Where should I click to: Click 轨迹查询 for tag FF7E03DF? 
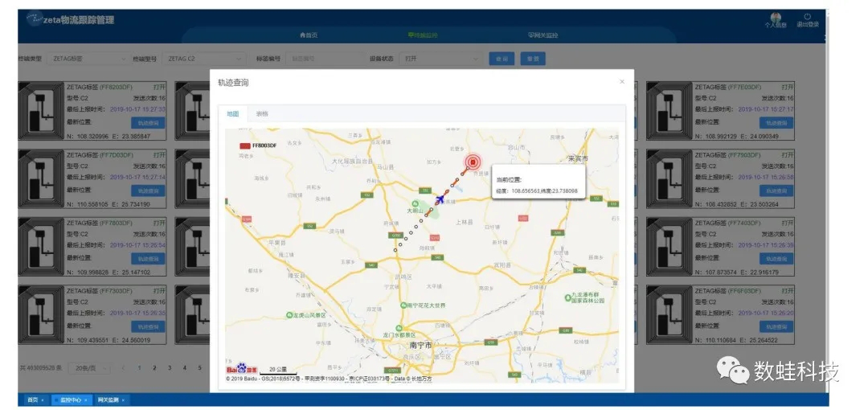pyautogui.click(x=776, y=122)
